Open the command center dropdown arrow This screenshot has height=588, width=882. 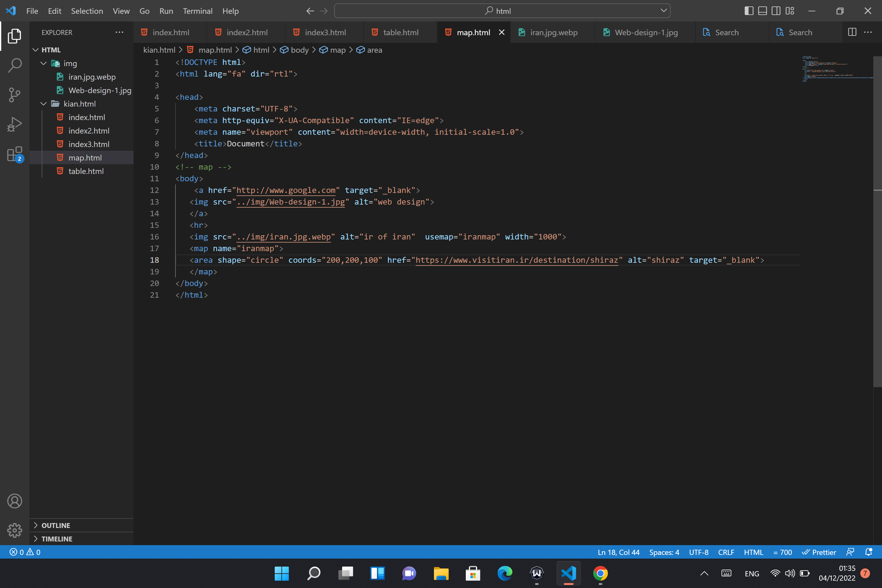(663, 11)
